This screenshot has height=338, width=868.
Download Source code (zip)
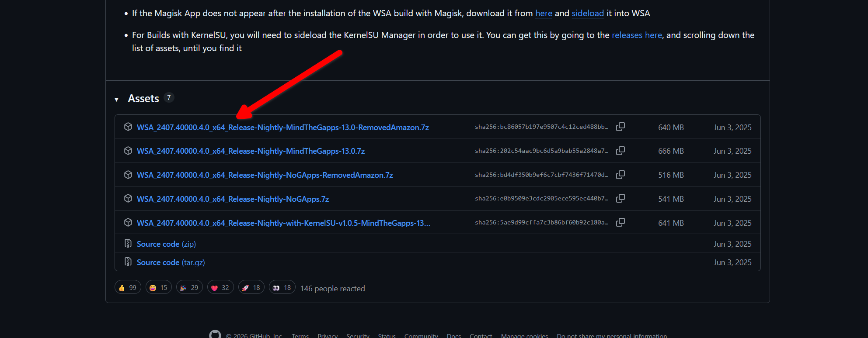click(166, 244)
